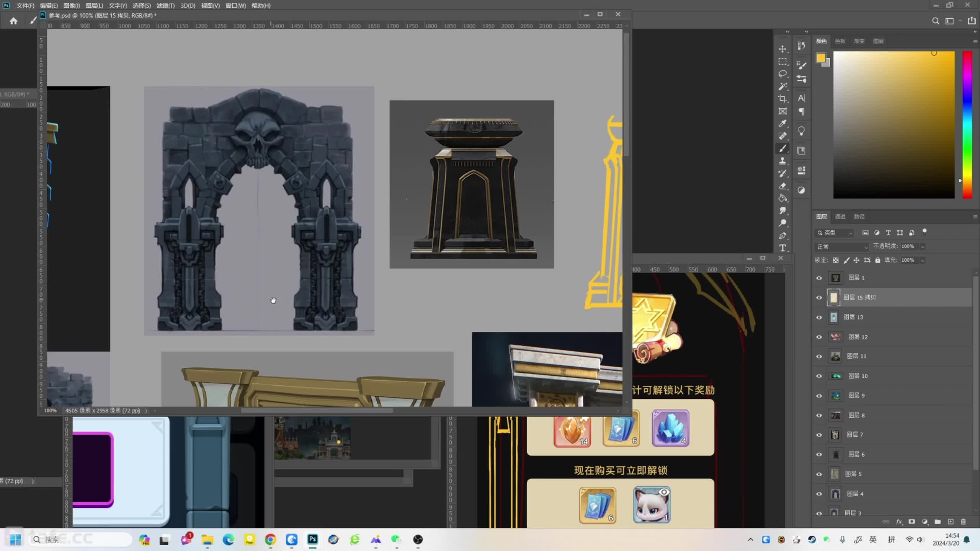Click the Home button
The width and height of the screenshot is (980, 551).
click(x=13, y=21)
